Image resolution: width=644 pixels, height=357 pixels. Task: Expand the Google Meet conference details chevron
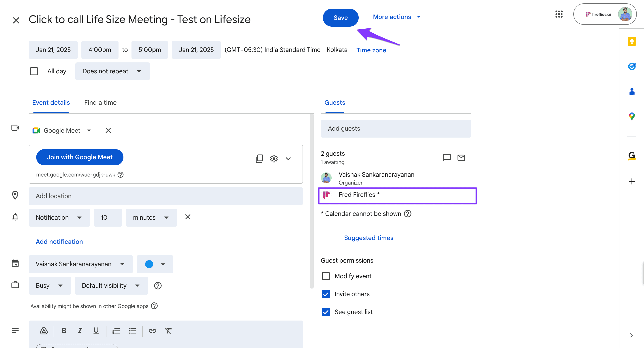pos(288,159)
